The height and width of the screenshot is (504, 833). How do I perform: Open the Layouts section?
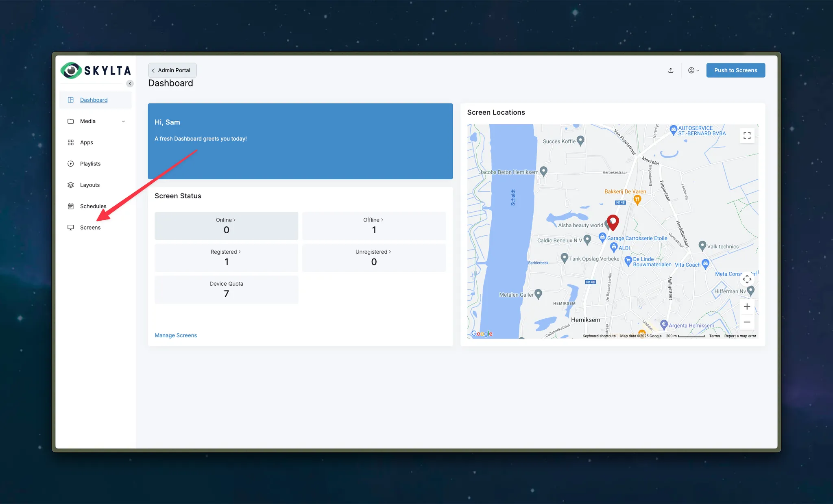pos(96,185)
